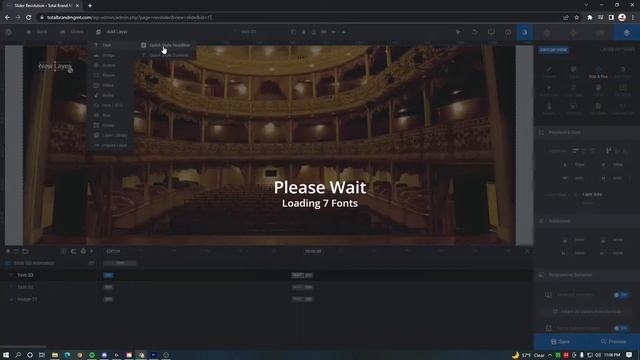
Task: Toggle the first Responsive Behavior ON switch
Action: click(x=621, y=295)
